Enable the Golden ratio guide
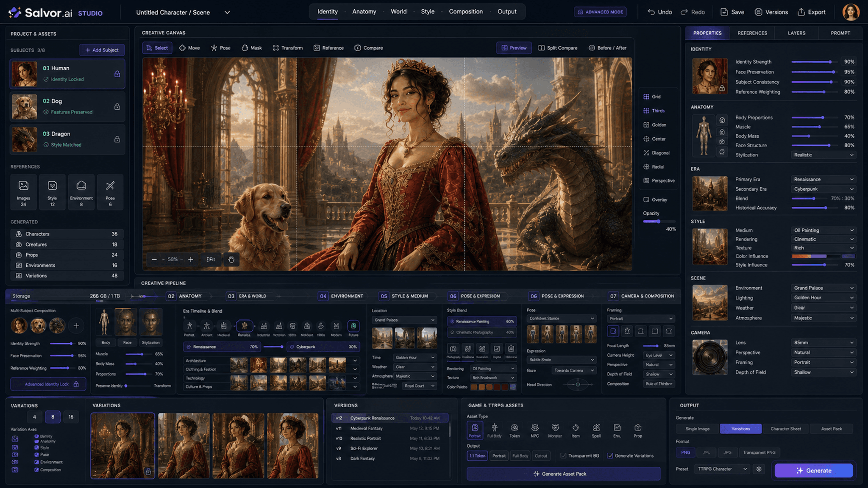The width and height of the screenshot is (868, 488). [x=655, y=125]
